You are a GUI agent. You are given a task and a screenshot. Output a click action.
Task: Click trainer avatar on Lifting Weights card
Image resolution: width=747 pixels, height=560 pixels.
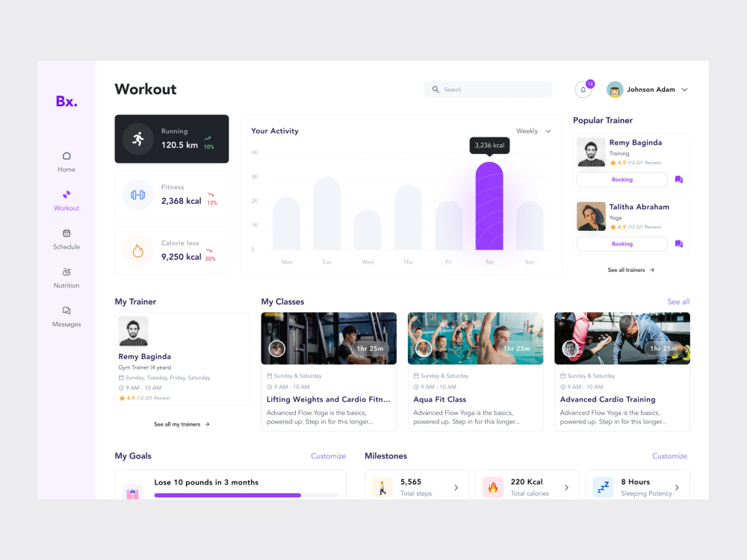tap(277, 349)
